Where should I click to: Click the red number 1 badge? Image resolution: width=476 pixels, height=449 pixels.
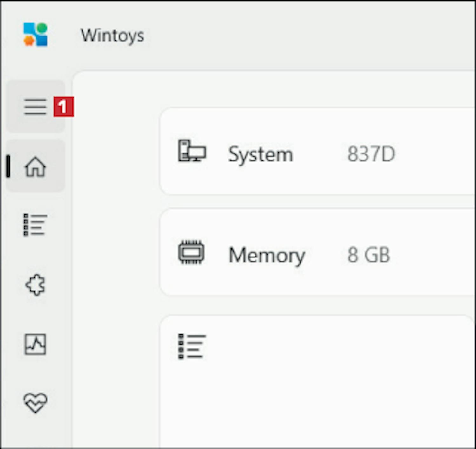point(63,107)
